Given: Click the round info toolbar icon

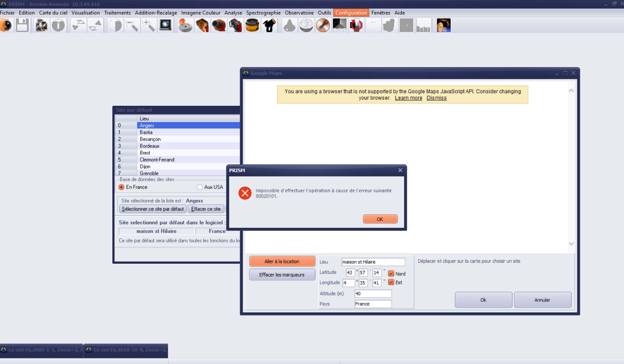Looking at the screenshot, I should coord(58,26).
